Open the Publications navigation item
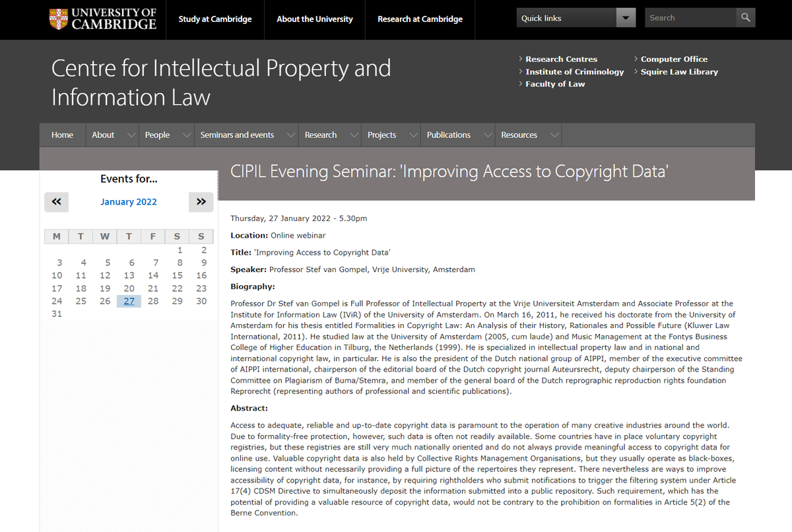The image size is (792, 532). [x=449, y=135]
